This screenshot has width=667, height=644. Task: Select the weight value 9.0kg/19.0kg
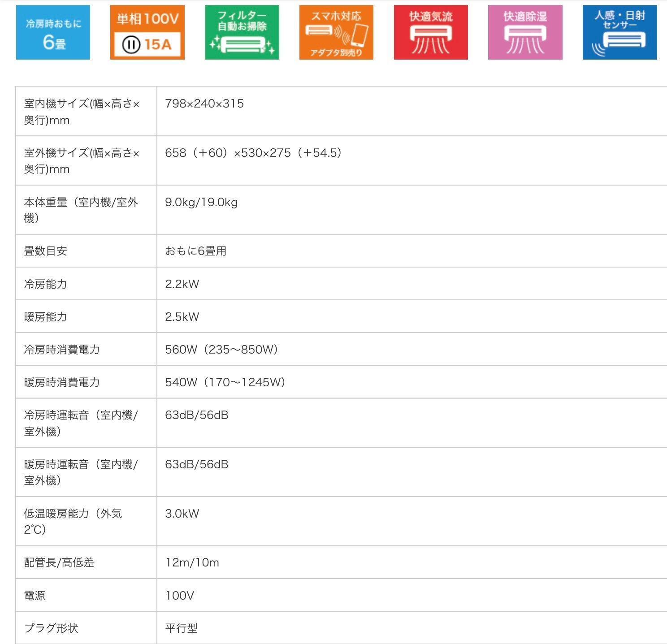[201, 202]
